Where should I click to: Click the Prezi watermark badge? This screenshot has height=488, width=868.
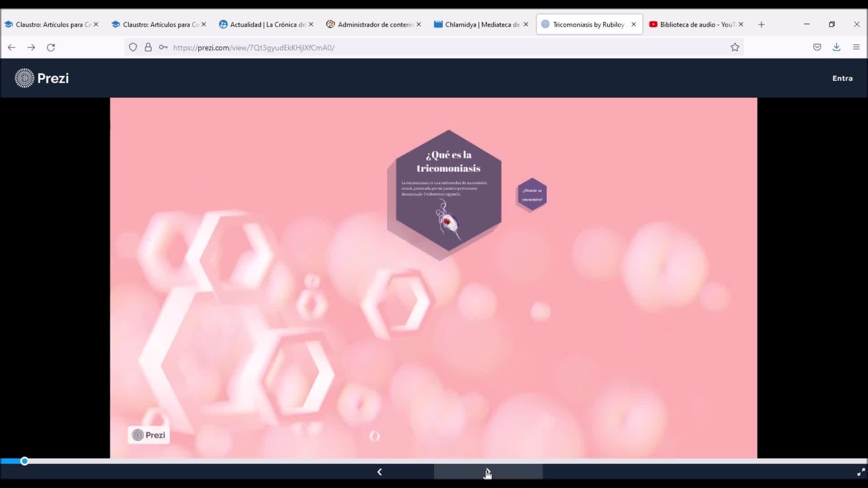click(149, 435)
